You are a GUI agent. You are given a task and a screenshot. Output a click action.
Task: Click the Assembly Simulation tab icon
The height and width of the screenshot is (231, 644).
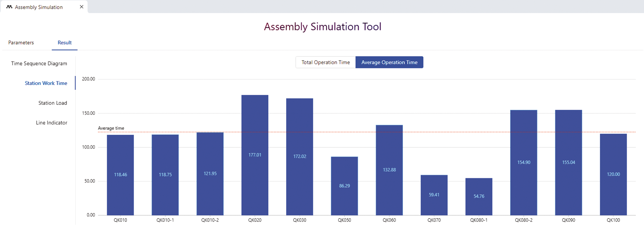[x=9, y=7]
